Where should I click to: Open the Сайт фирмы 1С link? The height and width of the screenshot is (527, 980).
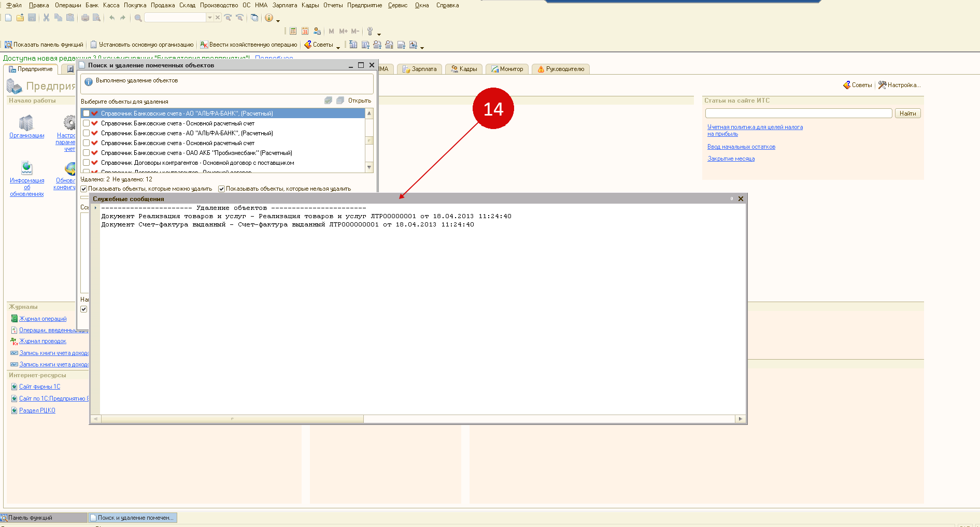[x=39, y=387]
